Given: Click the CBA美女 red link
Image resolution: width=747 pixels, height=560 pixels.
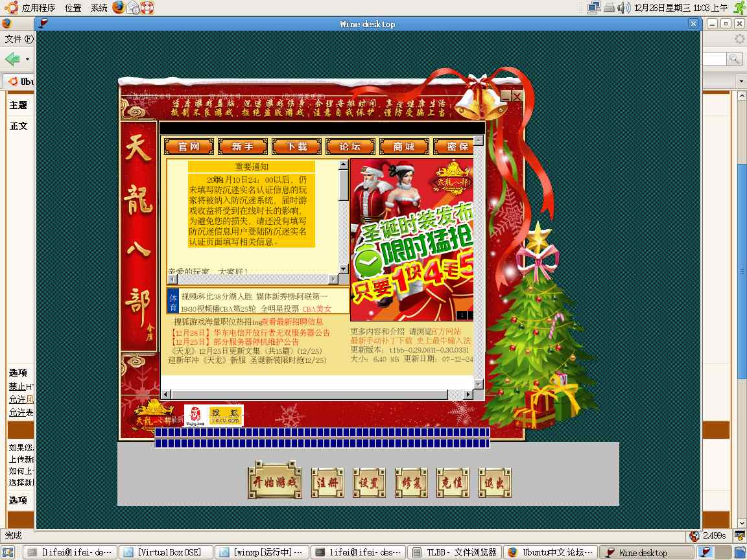Looking at the screenshot, I should pos(316,309).
